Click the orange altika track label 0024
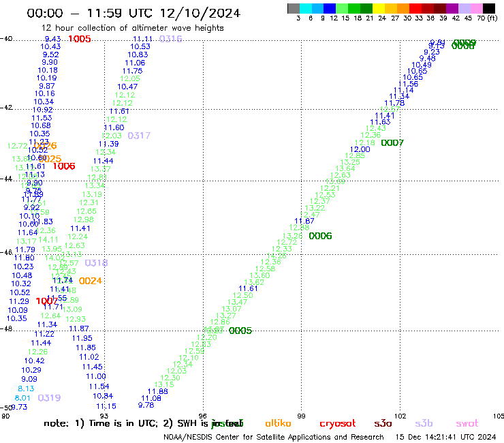The image size is (504, 443). click(91, 281)
